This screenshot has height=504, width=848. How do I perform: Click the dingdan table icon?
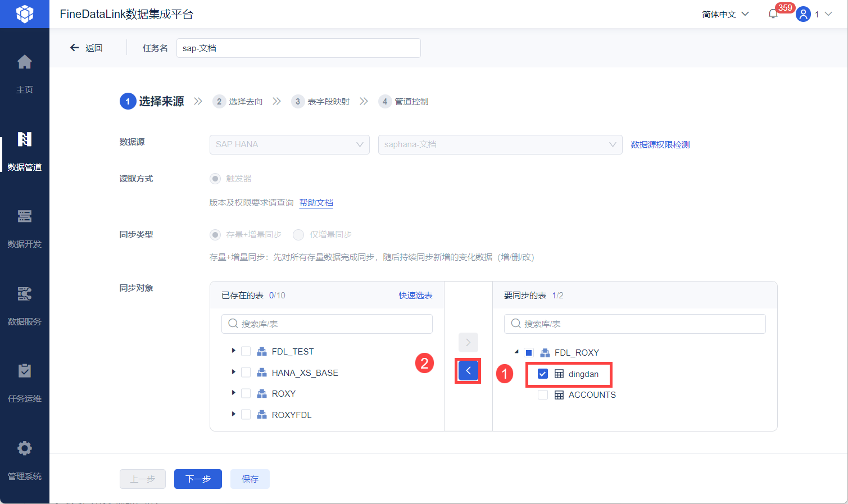tap(559, 374)
